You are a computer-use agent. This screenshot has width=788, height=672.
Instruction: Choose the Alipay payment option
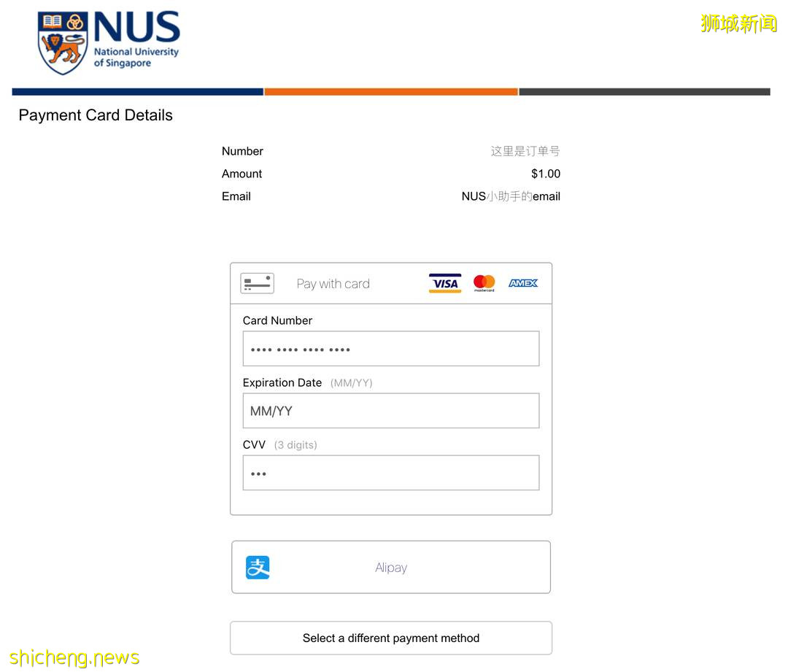coord(391,568)
